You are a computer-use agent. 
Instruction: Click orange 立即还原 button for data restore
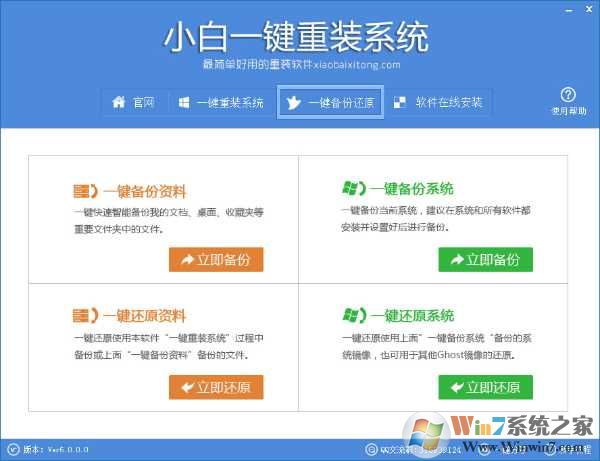click(216, 387)
